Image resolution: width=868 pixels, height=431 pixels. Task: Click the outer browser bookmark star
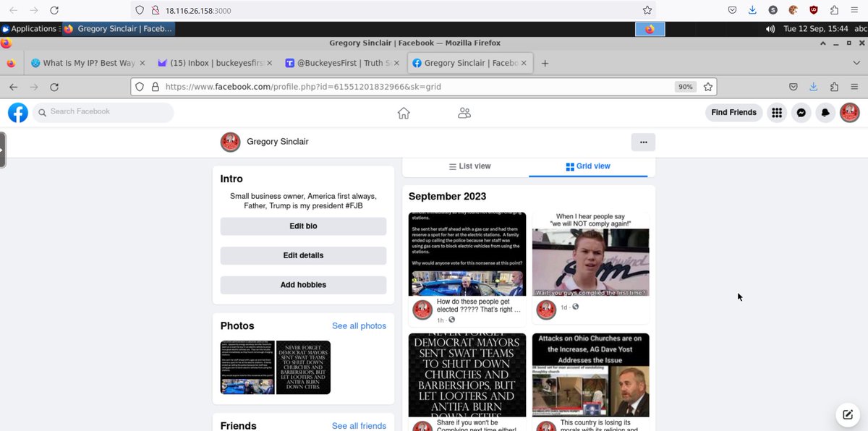coord(647,10)
